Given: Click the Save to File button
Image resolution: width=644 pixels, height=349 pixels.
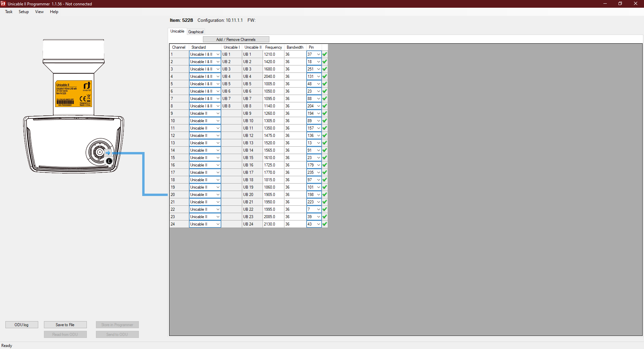Looking at the screenshot, I should click(65, 325).
